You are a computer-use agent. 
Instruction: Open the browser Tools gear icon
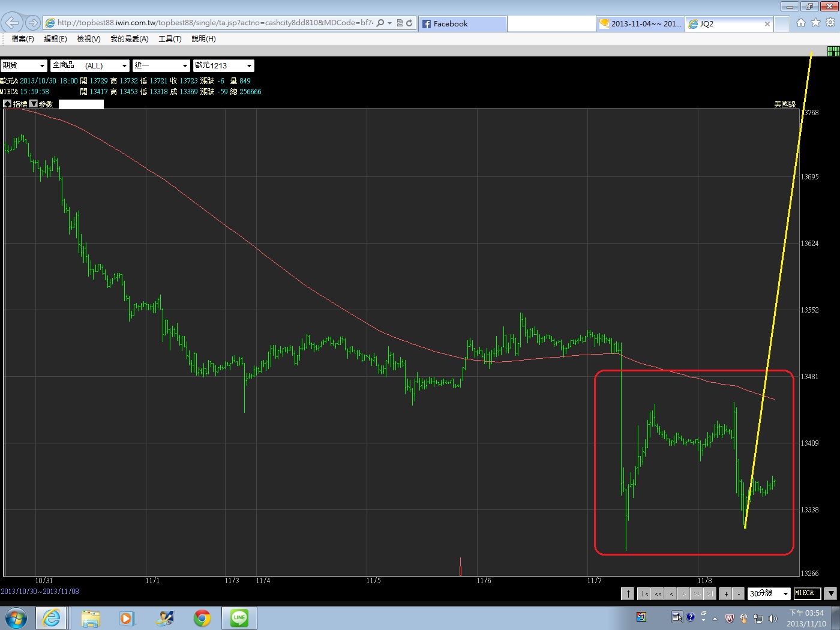pyautogui.click(x=830, y=23)
